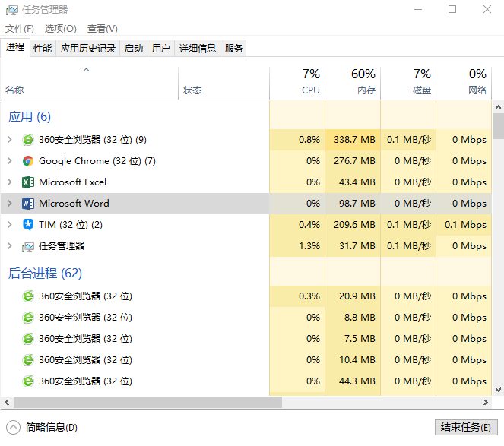This screenshot has width=504, height=446.
Task: Switch to the 启动 tab
Action: click(x=133, y=49)
